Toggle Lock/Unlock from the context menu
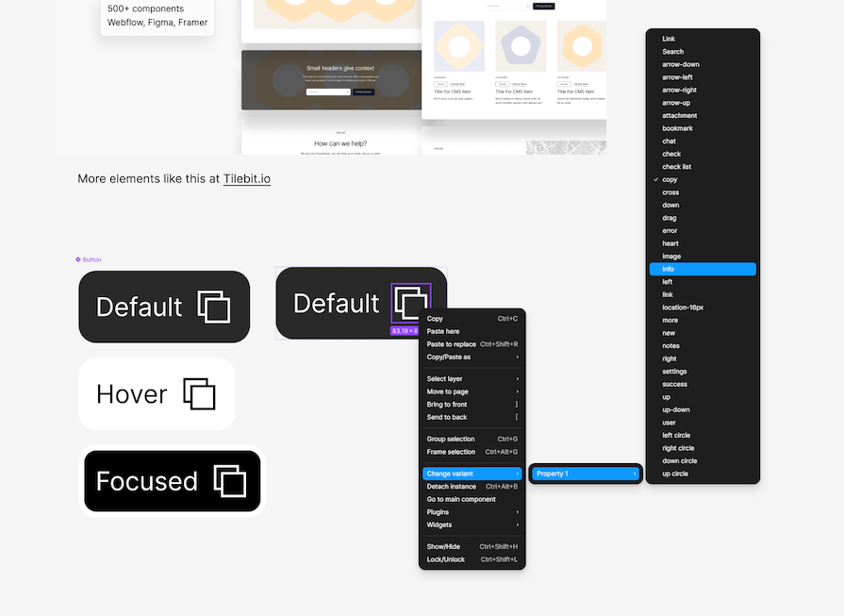 (x=445, y=558)
